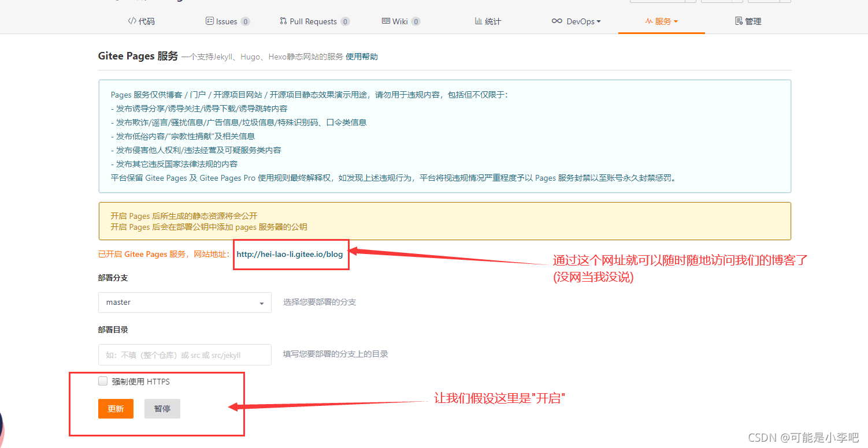
Task: Open the master branch dropdown
Action: (x=185, y=303)
